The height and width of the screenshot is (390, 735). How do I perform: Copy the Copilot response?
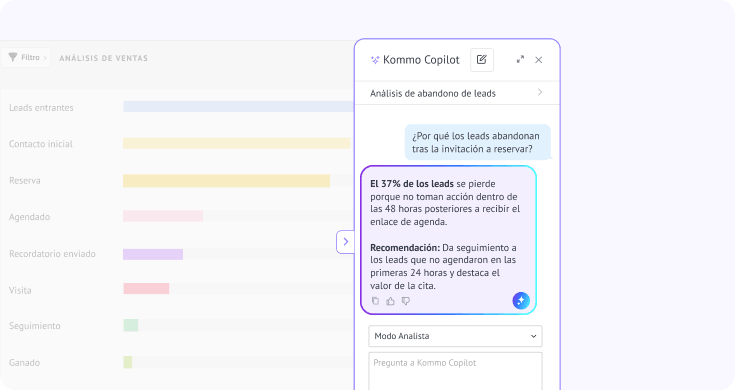375,301
